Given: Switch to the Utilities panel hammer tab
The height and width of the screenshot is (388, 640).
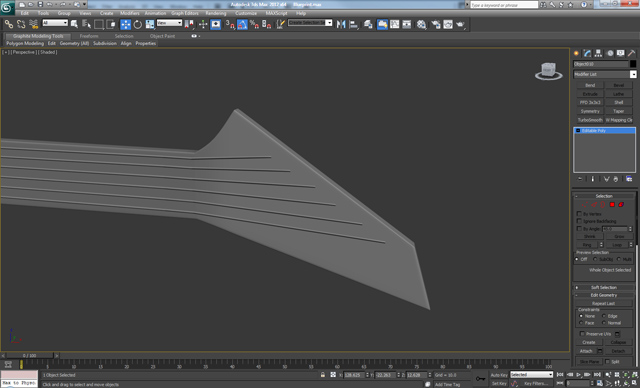Looking at the screenshot, I should 631,53.
